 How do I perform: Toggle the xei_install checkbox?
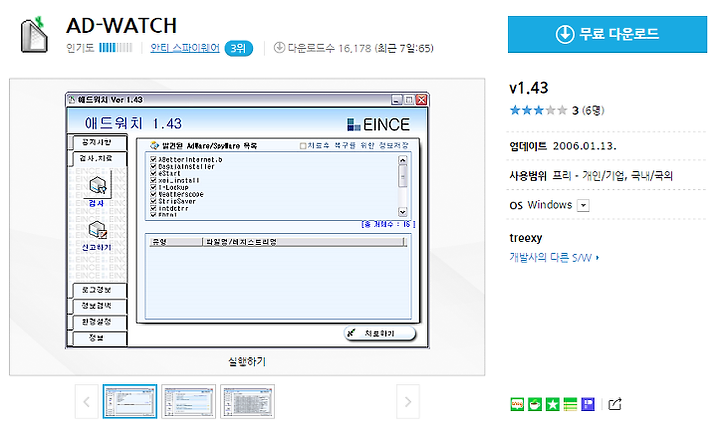[153, 180]
